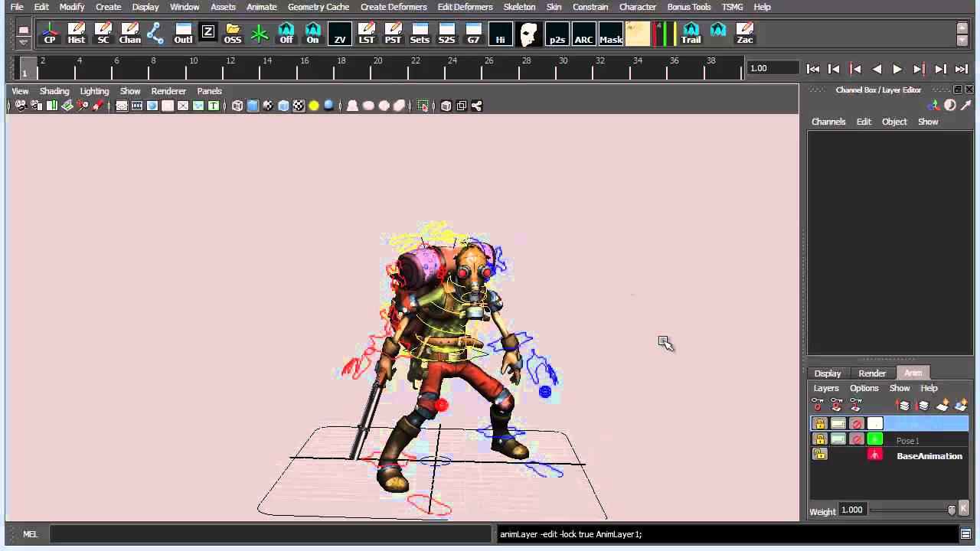The image size is (980, 551).
Task: Open the viewport Renderer menu
Action: click(x=168, y=91)
